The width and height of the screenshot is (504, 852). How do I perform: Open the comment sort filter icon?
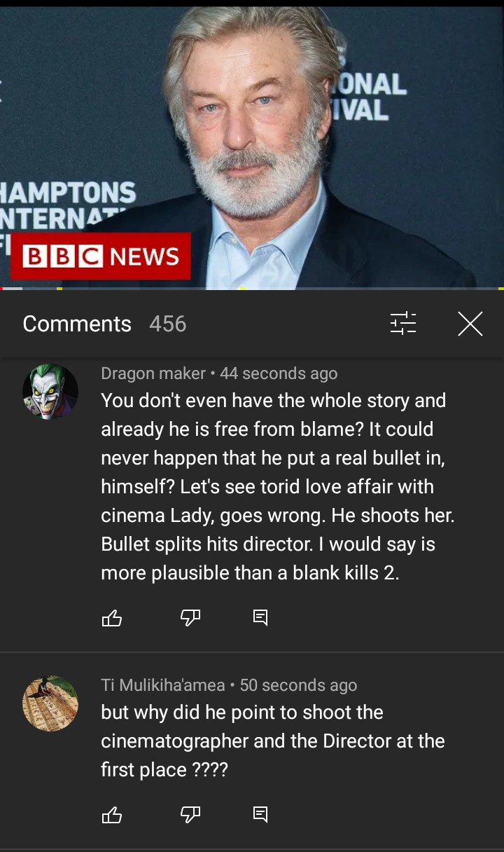tap(403, 324)
